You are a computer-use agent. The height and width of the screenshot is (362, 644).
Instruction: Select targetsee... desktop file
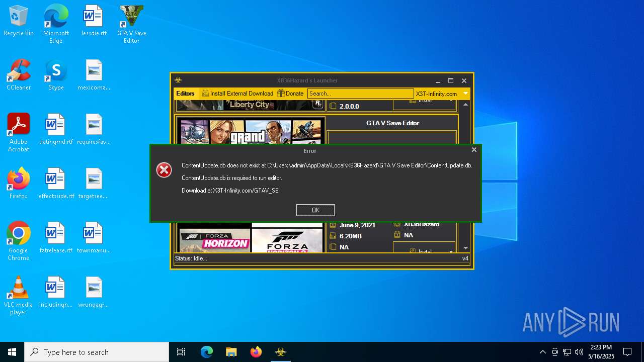click(x=94, y=184)
